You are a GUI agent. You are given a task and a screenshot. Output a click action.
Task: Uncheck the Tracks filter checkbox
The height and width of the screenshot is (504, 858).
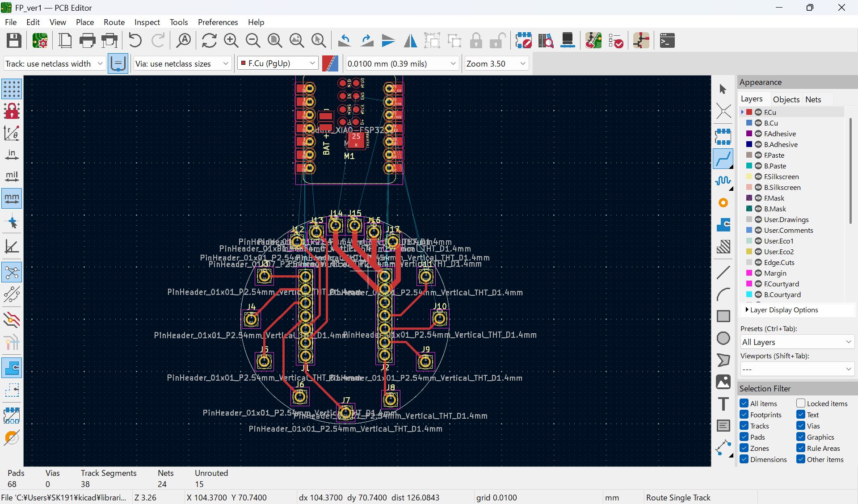click(x=744, y=426)
